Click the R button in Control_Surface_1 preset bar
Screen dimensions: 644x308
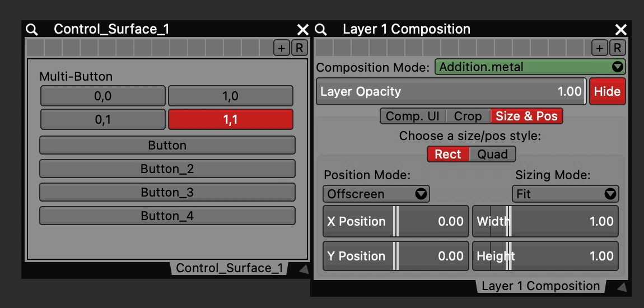tap(299, 48)
